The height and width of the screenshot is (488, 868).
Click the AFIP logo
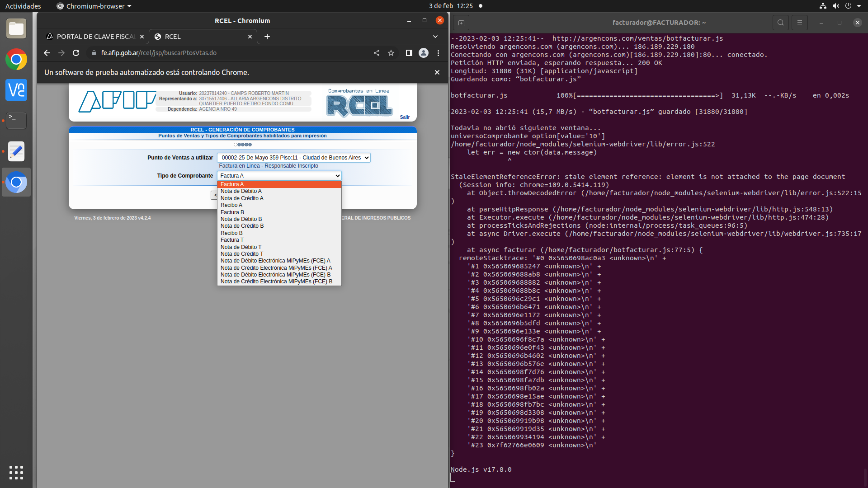117,101
